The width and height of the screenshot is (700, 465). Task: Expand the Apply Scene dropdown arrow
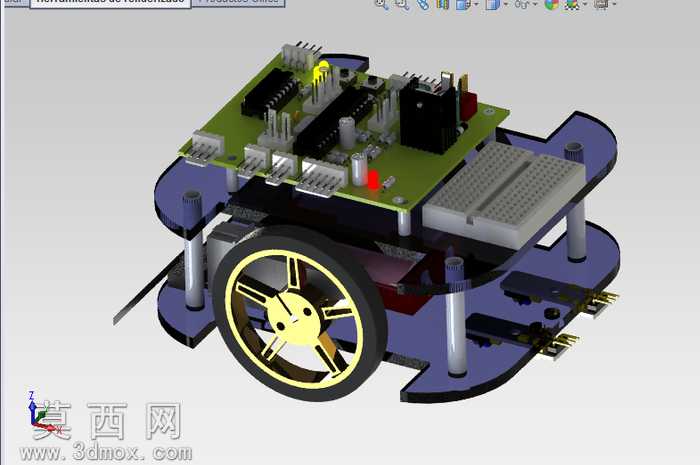pos(585,4)
